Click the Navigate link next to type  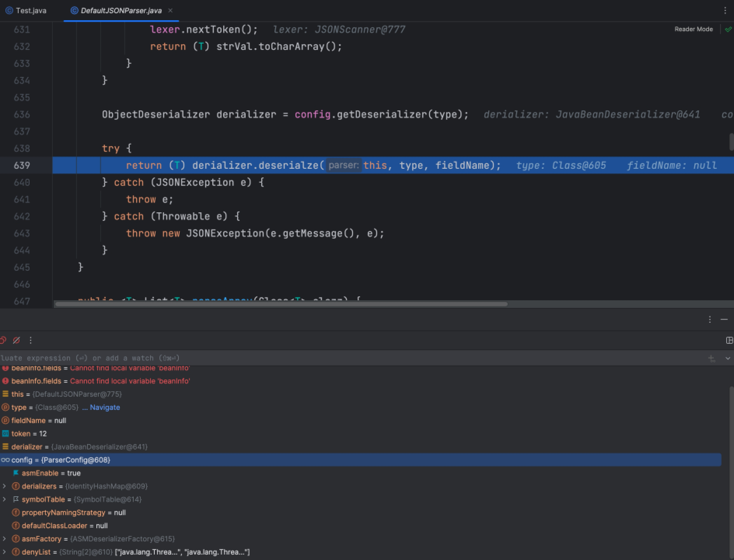click(105, 407)
